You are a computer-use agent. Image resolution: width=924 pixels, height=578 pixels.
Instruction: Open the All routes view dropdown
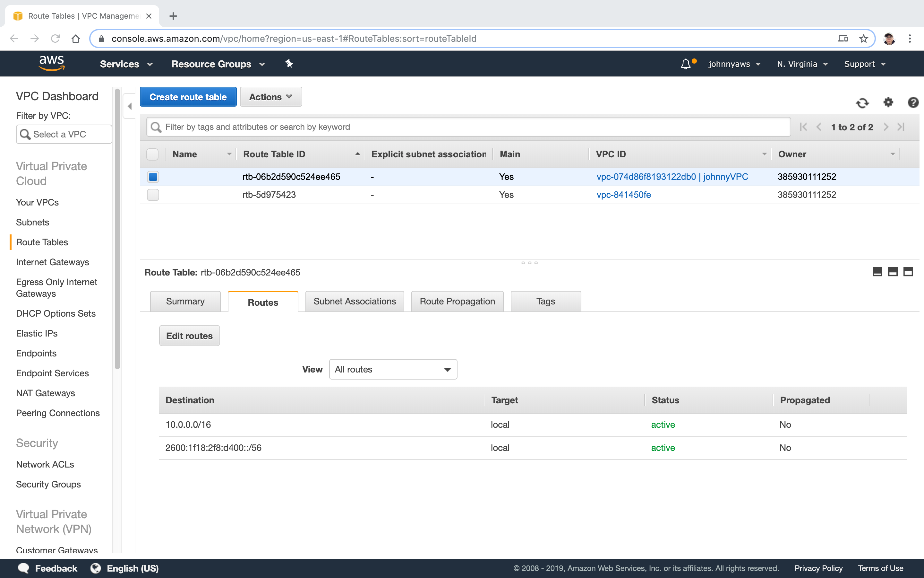click(x=393, y=369)
